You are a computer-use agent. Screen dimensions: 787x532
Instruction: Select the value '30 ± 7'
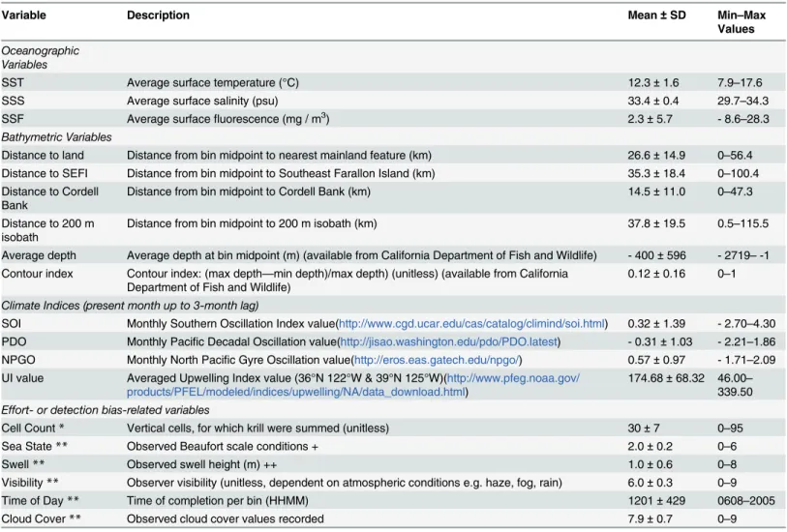tap(644, 429)
